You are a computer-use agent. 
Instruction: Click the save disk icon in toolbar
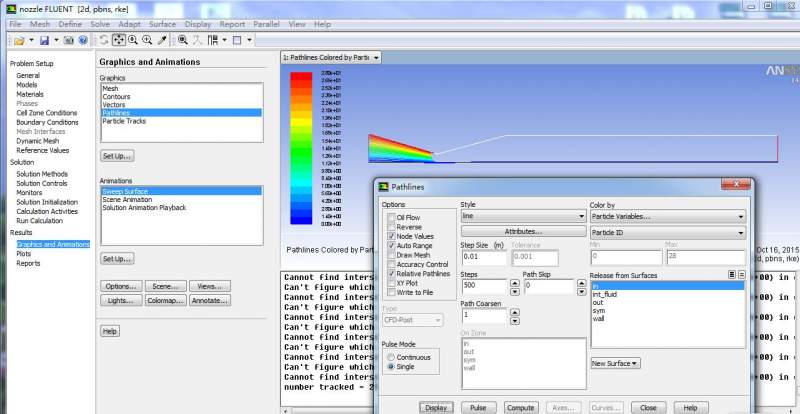[44, 40]
